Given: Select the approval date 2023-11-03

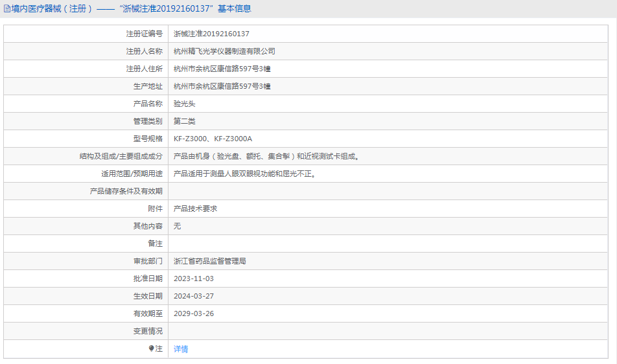Looking at the screenshot, I should point(193,279).
